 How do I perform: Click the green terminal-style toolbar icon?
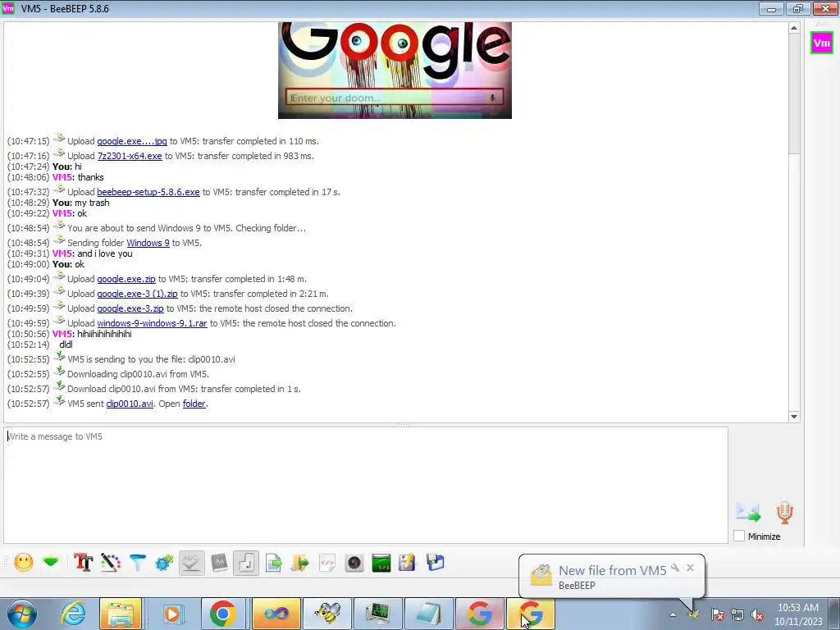point(381,563)
